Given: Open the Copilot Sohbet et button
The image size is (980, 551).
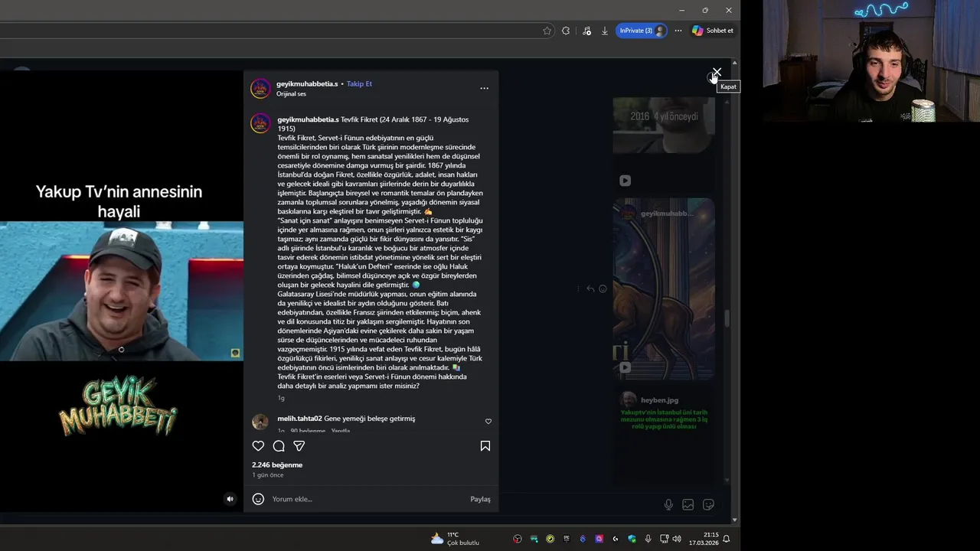Looking at the screenshot, I should [x=713, y=31].
